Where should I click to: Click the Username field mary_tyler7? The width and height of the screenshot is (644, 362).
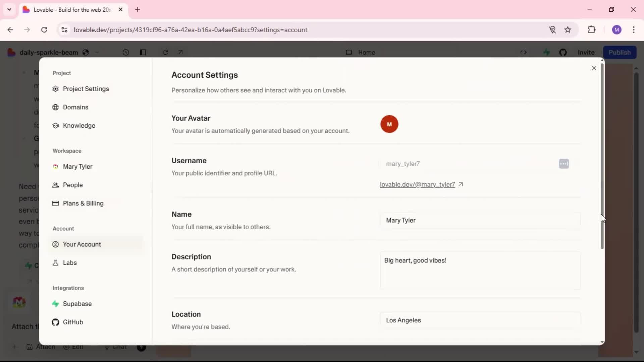[480, 164]
